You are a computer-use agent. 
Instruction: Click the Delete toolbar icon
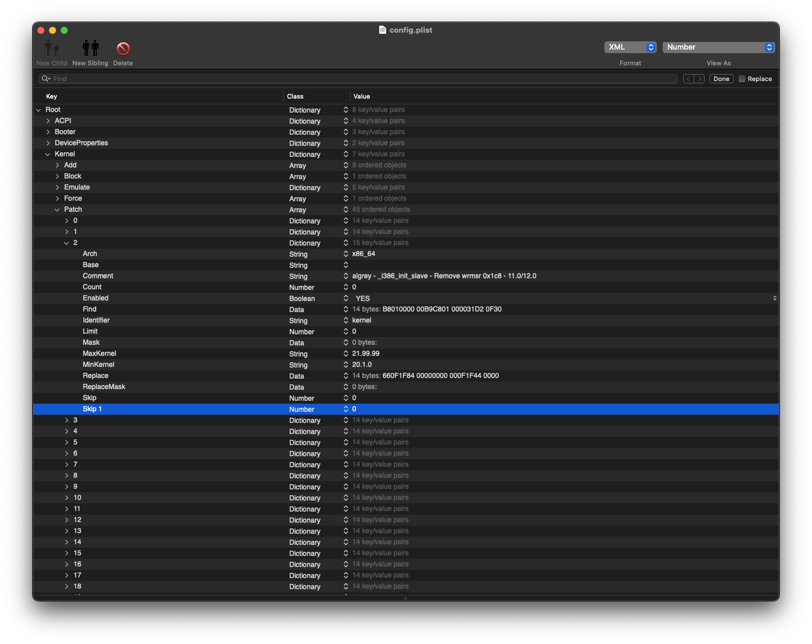[x=123, y=48]
